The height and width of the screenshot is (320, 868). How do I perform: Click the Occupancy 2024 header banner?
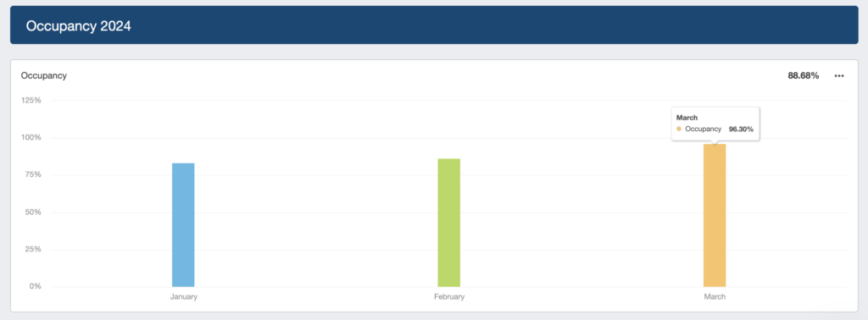[x=434, y=25]
